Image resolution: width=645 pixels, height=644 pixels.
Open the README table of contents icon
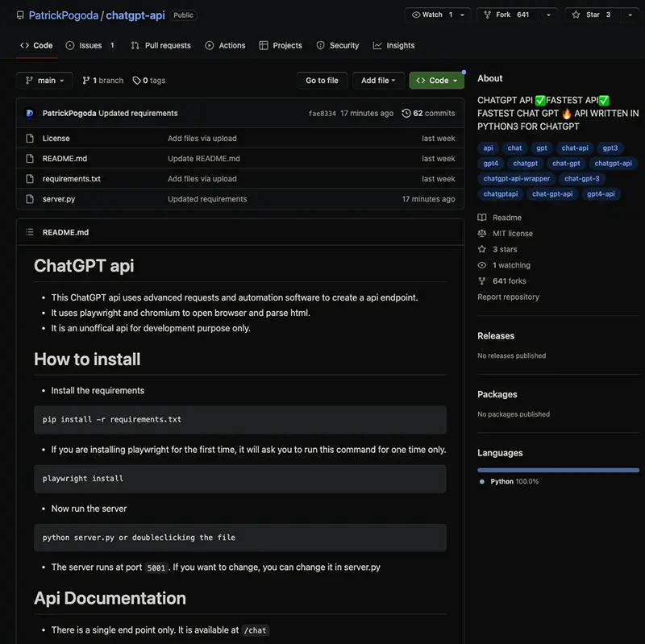pos(30,232)
